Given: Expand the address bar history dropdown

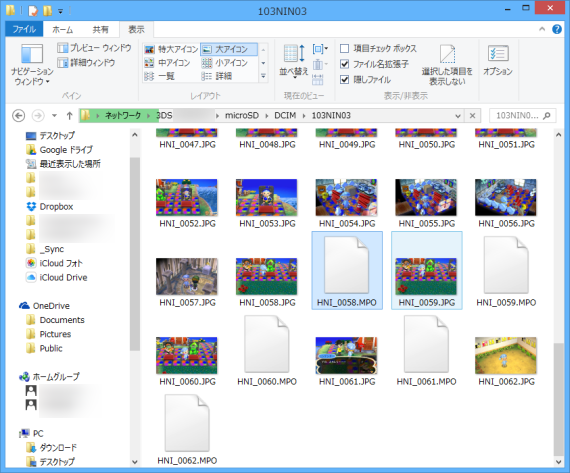Looking at the screenshot, I should tap(458, 116).
